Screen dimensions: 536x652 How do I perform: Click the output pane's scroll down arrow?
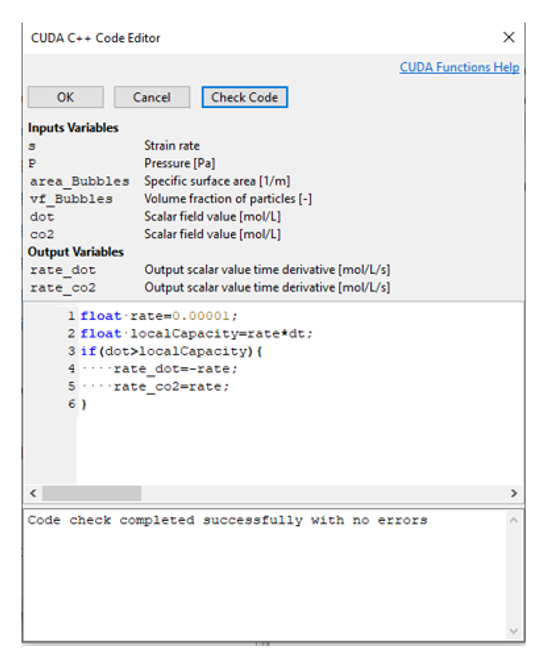click(514, 631)
